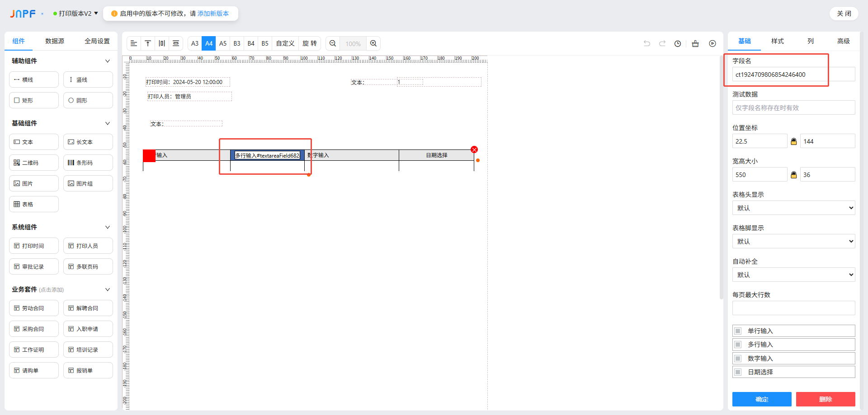Click the red delete circle on the table
The width and height of the screenshot is (868, 415).
click(474, 149)
